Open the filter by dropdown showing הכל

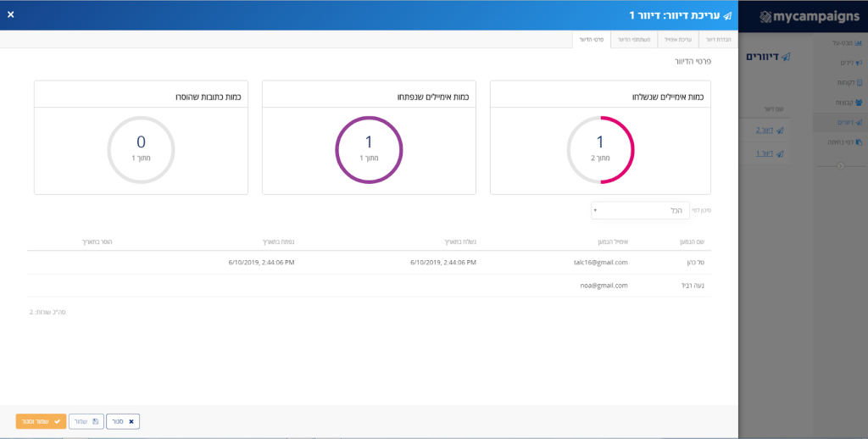click(x=641, y=210)
